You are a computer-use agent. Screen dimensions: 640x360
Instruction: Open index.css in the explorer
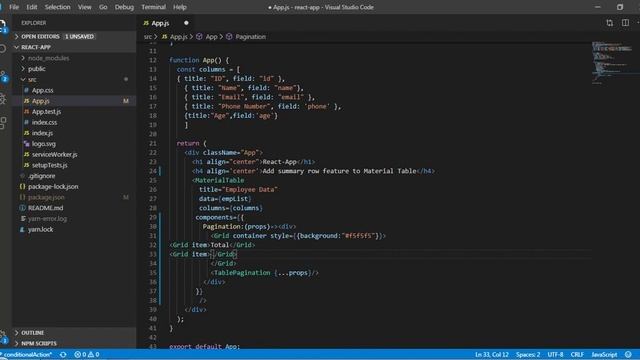coord(44,122)
